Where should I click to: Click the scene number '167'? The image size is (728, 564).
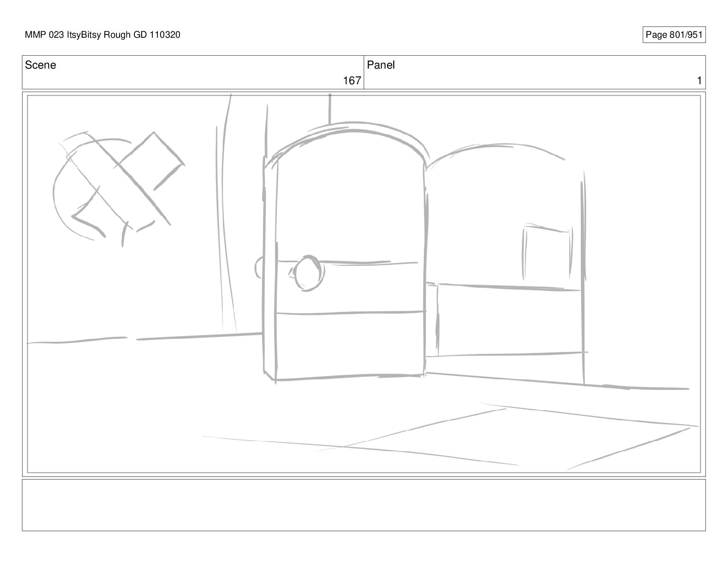[352, 81]
